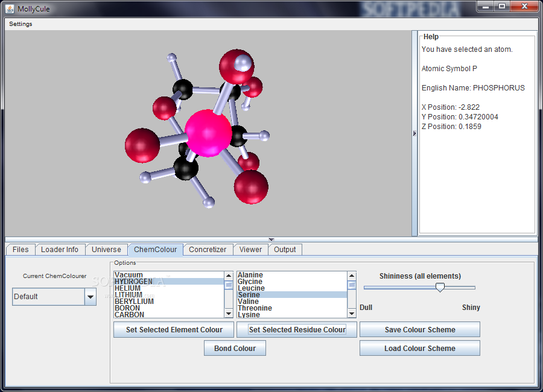Select BORON in the element list
The height and width of the screenshot is (392, 543).
[169, 308]
